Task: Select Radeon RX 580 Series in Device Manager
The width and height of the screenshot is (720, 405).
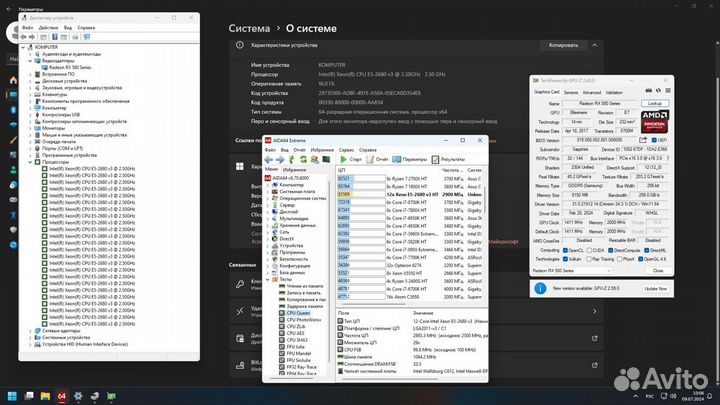Action: [x=70, y=68]
